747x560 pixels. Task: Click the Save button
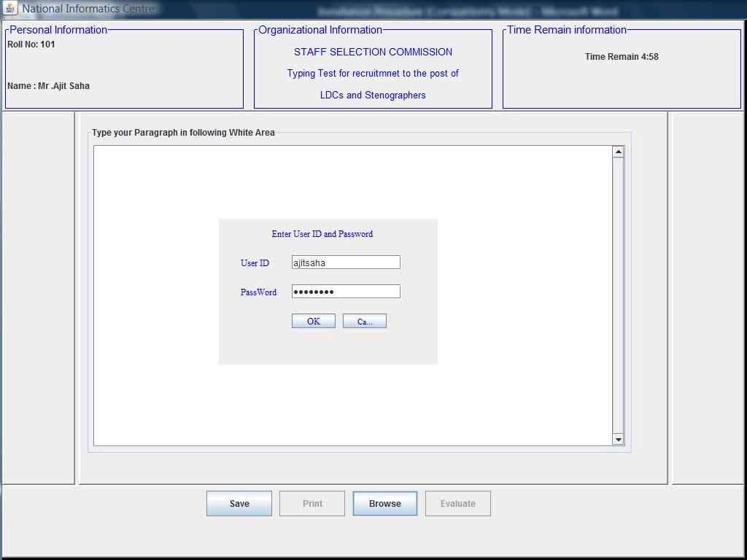coord(239,503)
